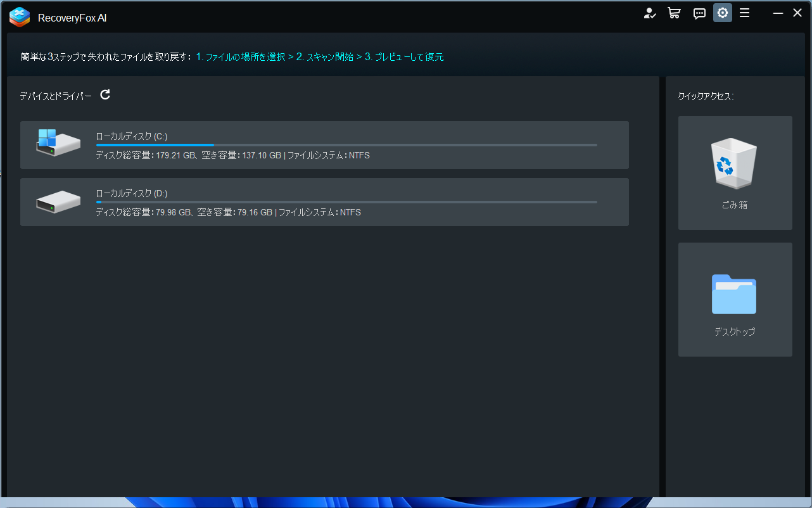The height and width of the screenshot is (508, 812).
Task: Click the デバイスとドライバー heading
Action: (x=56, y=96)
